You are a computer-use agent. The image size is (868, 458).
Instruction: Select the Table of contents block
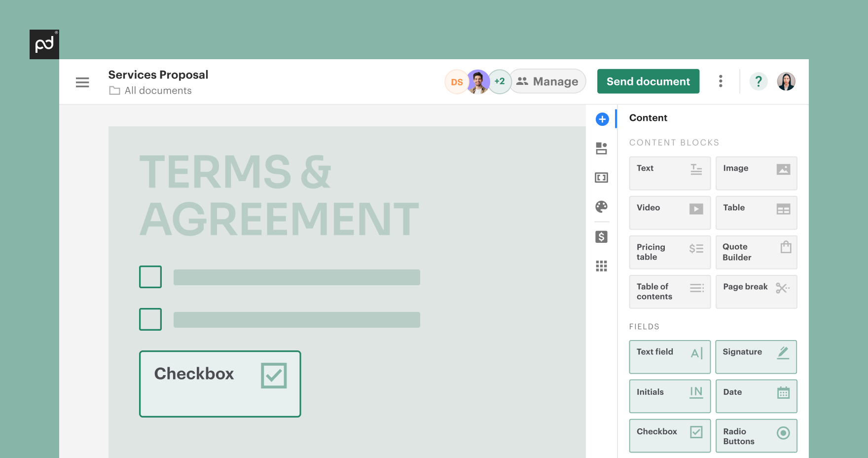[x=670, y=292]
